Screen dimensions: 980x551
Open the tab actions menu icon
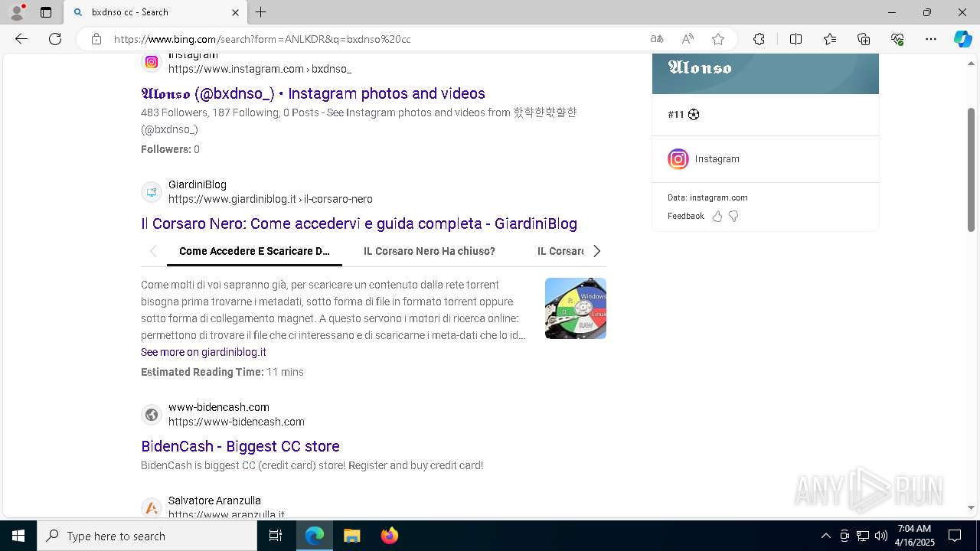coord(46,12)
